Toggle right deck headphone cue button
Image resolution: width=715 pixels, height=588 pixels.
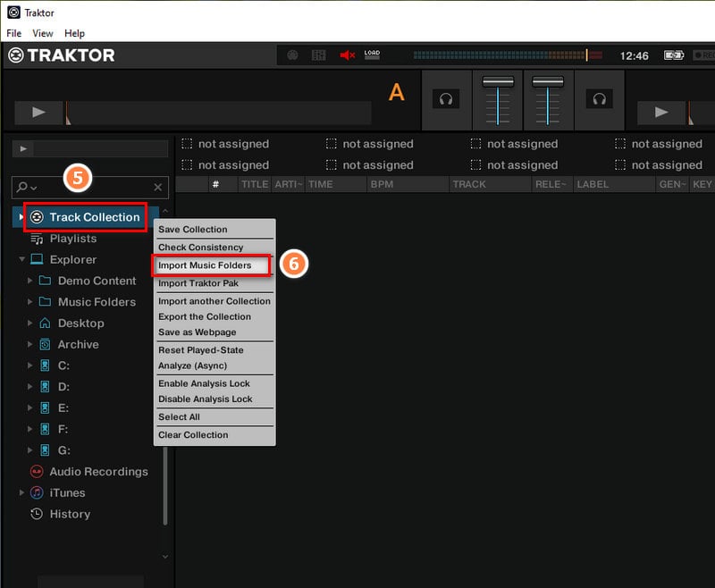click(599, 99)
